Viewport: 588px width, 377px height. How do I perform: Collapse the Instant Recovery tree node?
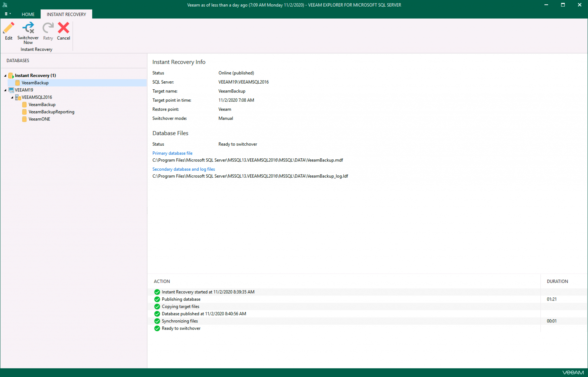(x=5, y=75)
